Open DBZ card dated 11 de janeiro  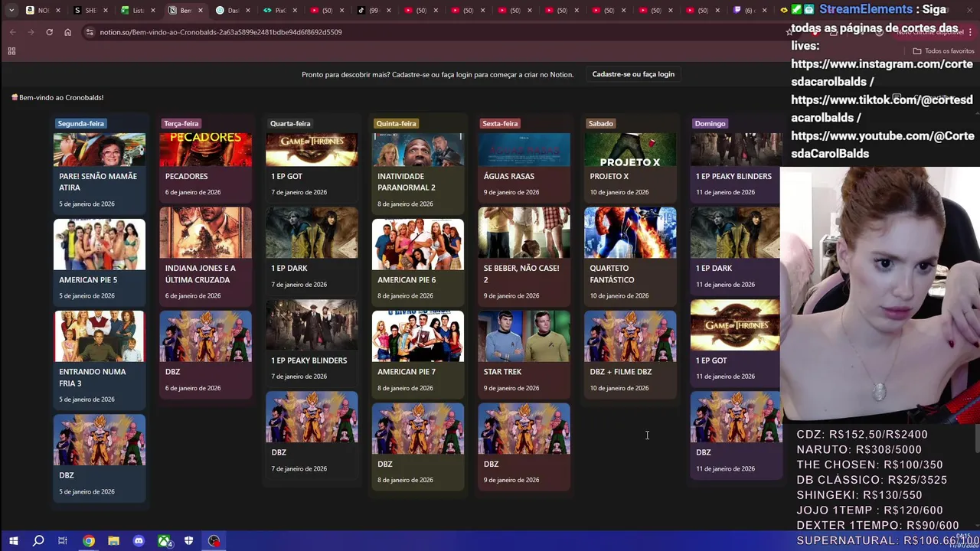coord(735,435)
